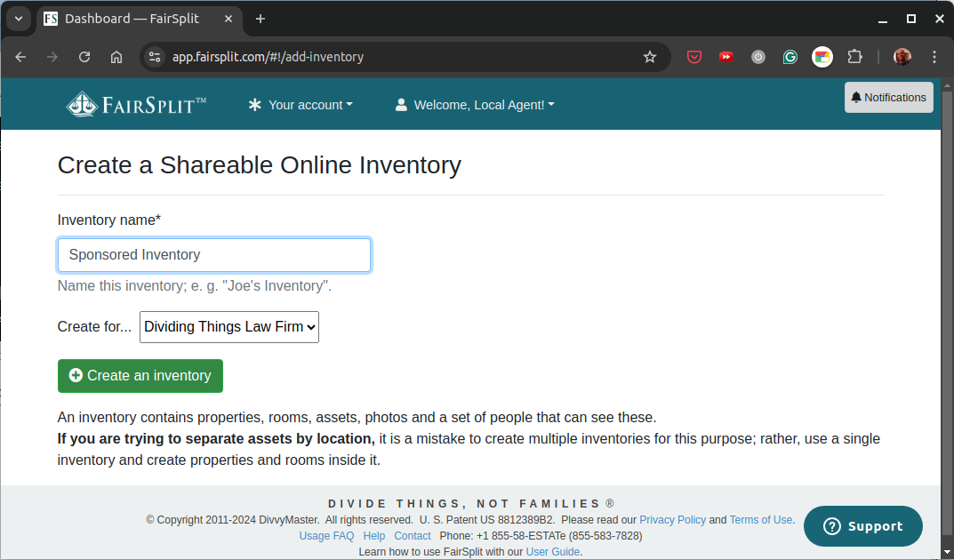The width and height of the screenshot is (954, 560).
Task: Expand the Create for dropdown
Action: (229, 327)
